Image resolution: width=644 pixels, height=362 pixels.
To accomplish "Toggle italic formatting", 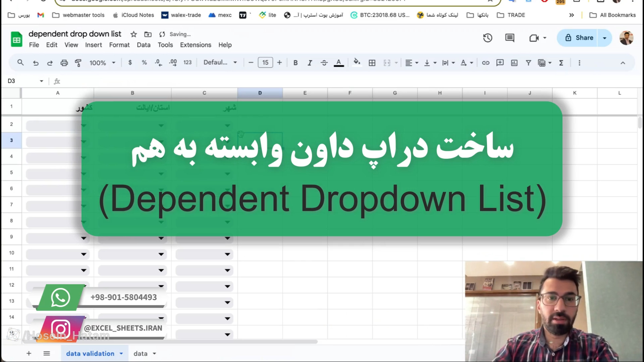I will tap(310, 63).
